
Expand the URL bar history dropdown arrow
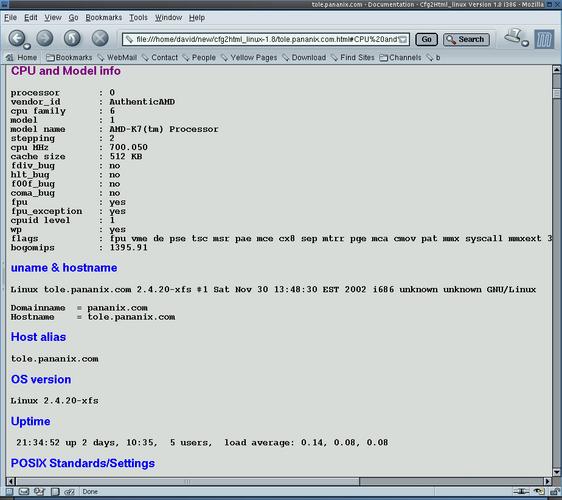(x=403, y=39)
